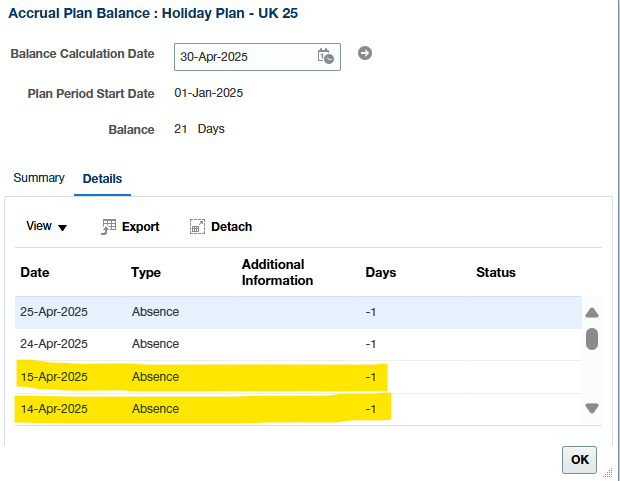This screenshot has width=620, height=481.
Task: Click the Balance Calculation Date input field
Action: (x=257, y=57)
